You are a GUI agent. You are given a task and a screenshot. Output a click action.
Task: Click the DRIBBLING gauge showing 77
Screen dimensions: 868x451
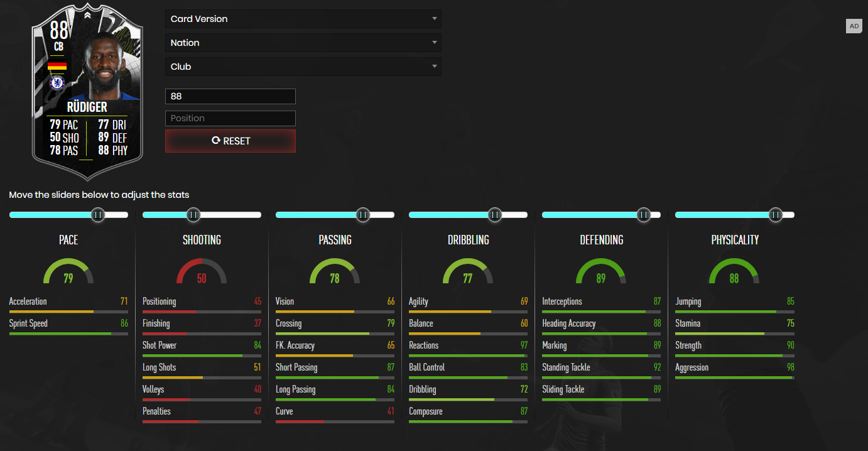coord(468,271)
